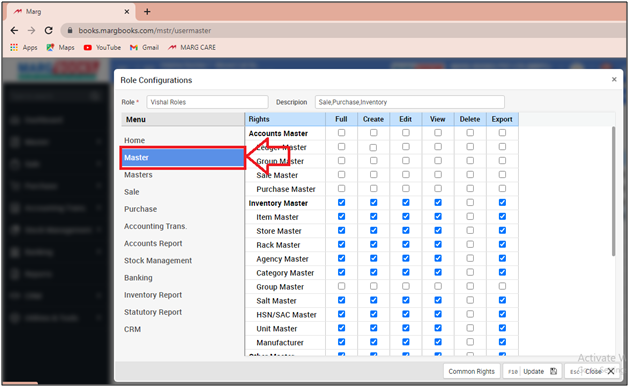Image resolution: width=630 pixels, height=387 pixels.
Task: Click the Delete column header
Action: coord(470,119)
